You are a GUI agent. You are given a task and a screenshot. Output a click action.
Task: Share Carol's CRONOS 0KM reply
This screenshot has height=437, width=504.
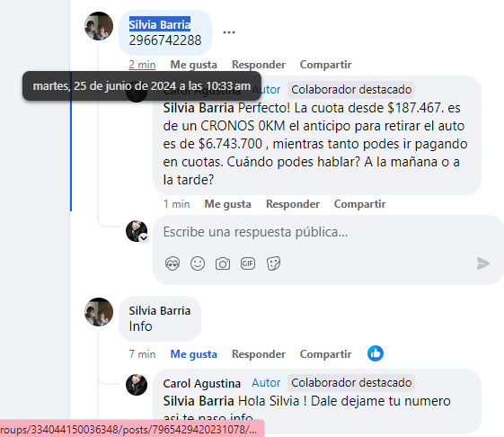point(359,204)
